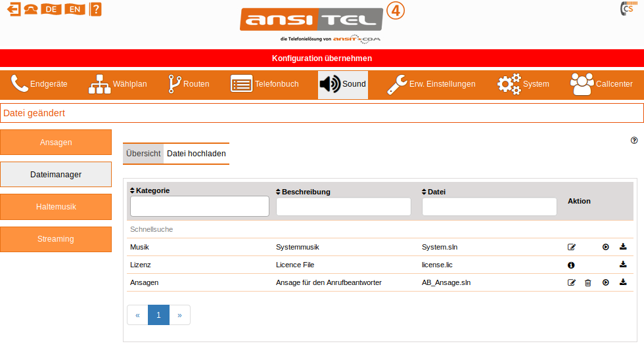
Task: Play the AB_Ansage.sln announcement
Action: pyautogui.click(x=606, y=282)
